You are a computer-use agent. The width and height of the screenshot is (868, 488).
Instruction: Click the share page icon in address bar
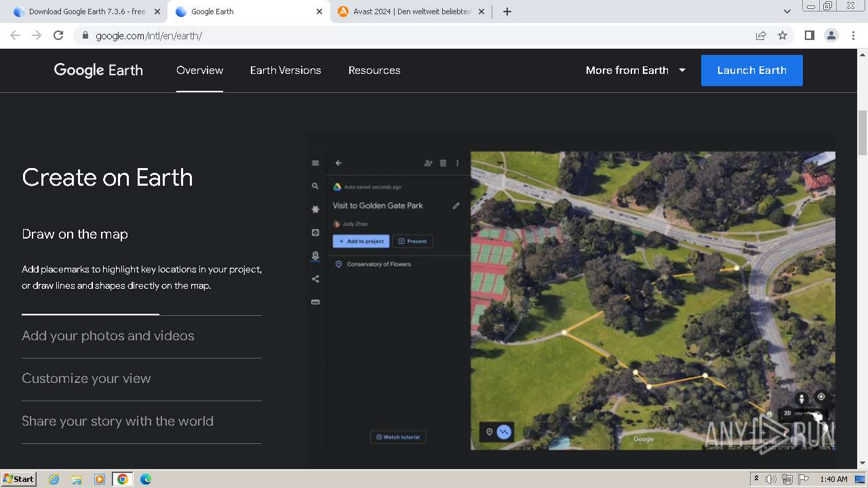[761, 36]
